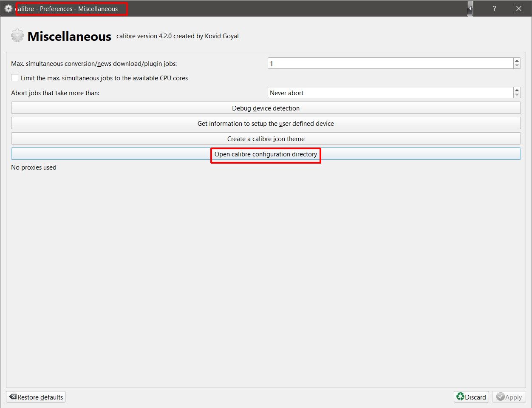Click the calibre version 4.2.0 text
The width and height of the screenshot is (532, 408).
[178, 36]
